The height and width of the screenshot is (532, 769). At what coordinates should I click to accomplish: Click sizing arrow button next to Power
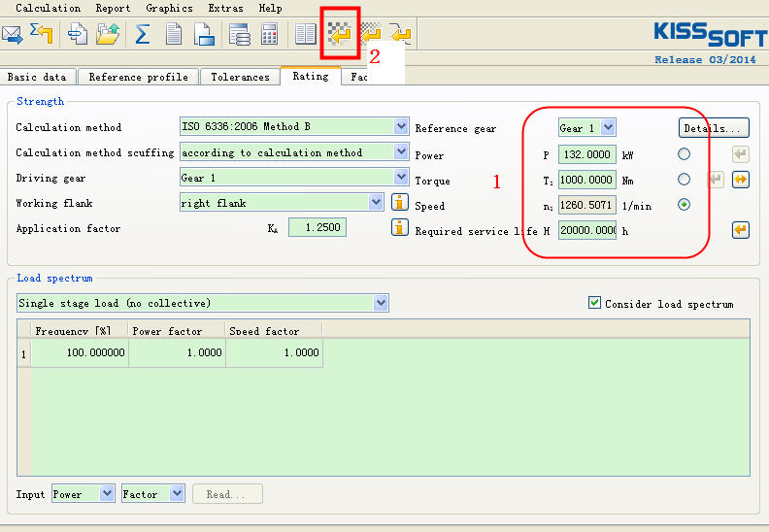pyautogui.click(x=740, y=154)
